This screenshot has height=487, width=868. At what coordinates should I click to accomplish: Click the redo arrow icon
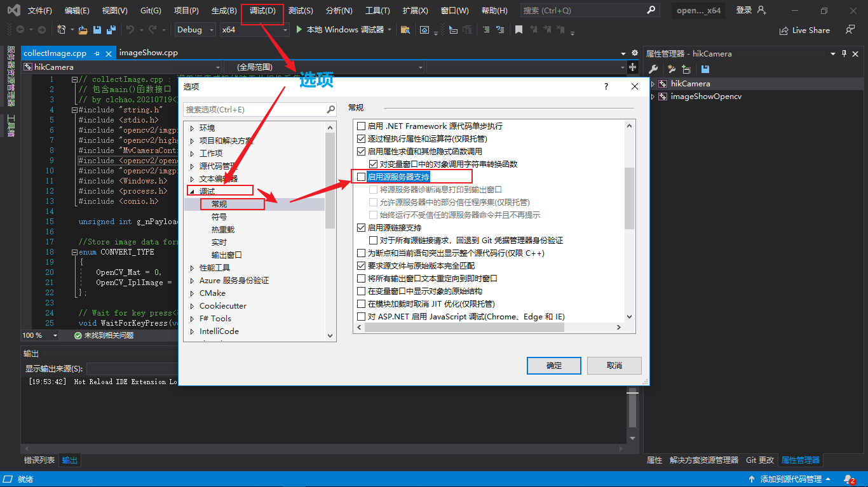[153, 30]
